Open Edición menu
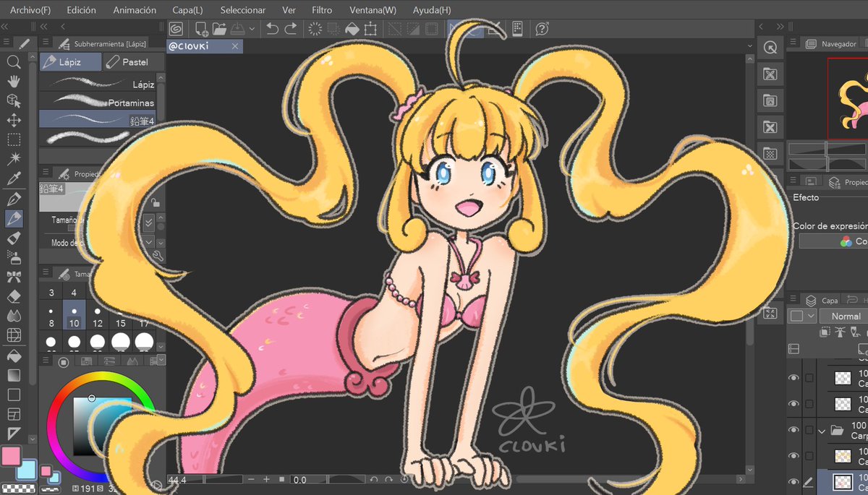The width and height of the screenshot is (868, 495). 81,10
